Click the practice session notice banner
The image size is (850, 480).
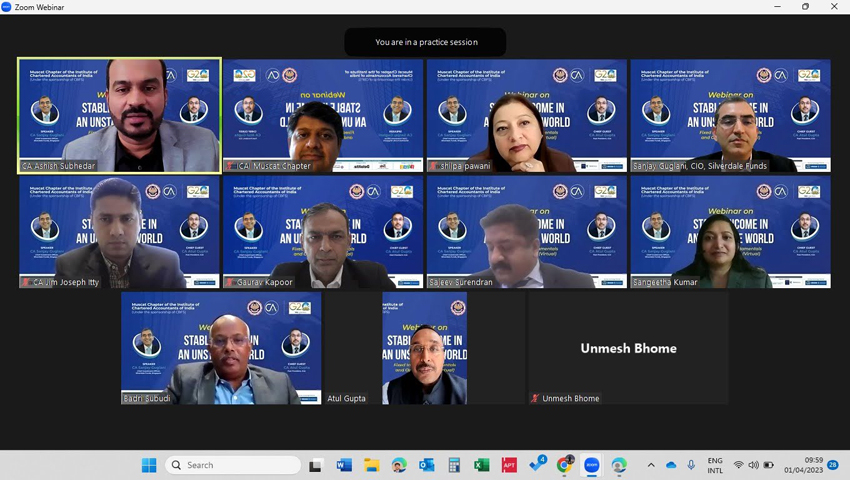(x=426, y=42)
